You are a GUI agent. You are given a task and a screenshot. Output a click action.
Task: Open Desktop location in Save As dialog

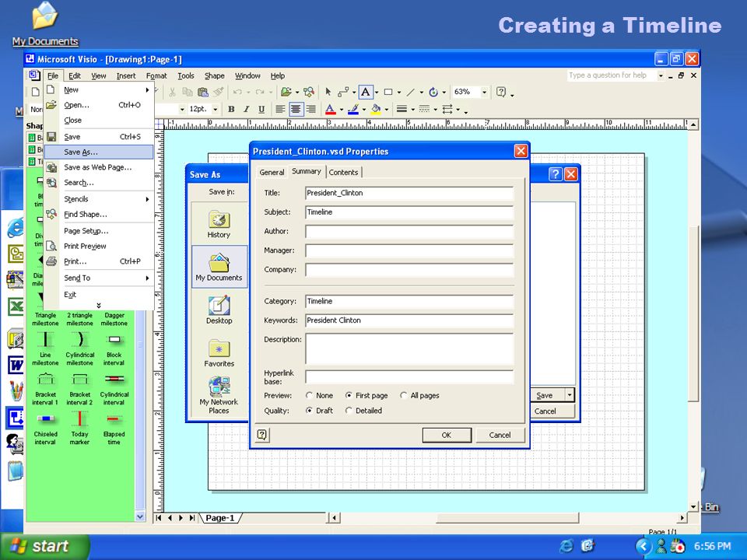219,310
